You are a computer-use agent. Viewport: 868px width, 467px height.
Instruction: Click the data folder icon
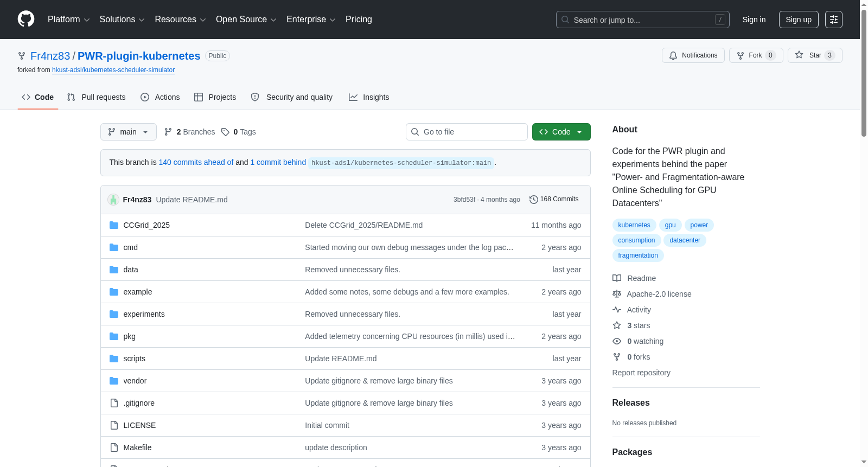(x=114, y=270)
